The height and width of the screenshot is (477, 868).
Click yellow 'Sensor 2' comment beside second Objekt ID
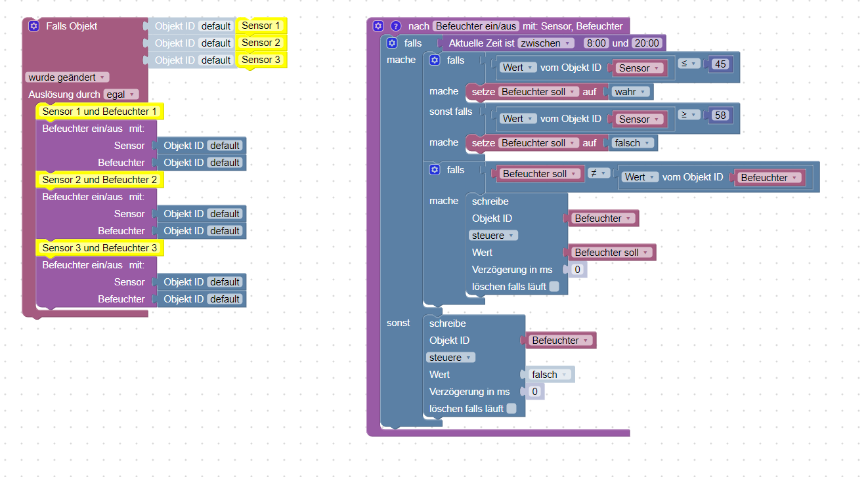(x=261, y=43)
